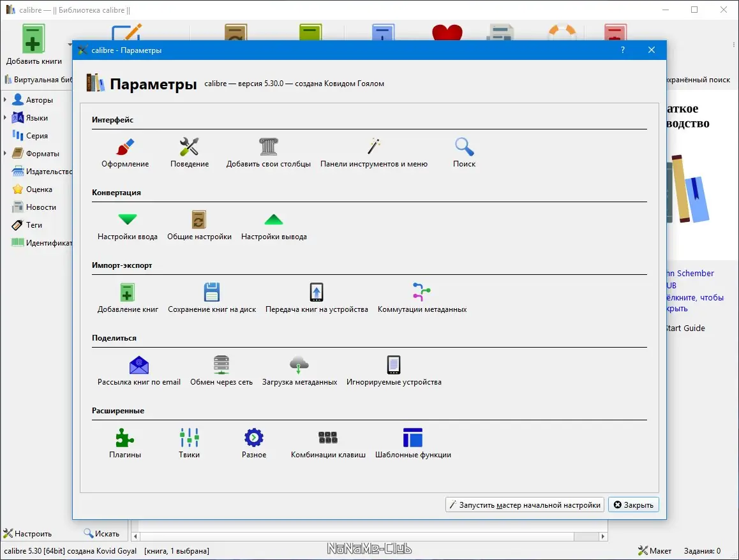Open Твики tweaks settings
Viewport: 739px width, 560px height.
189,444
